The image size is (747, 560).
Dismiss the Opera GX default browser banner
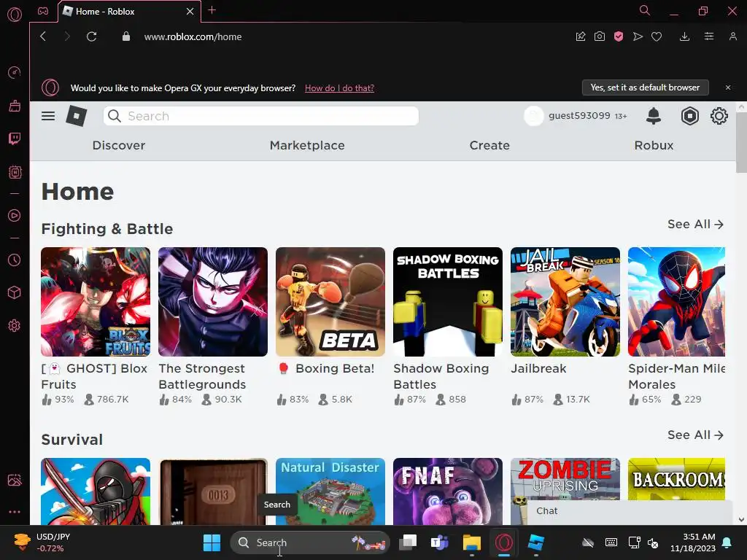(x=728, y=87)
